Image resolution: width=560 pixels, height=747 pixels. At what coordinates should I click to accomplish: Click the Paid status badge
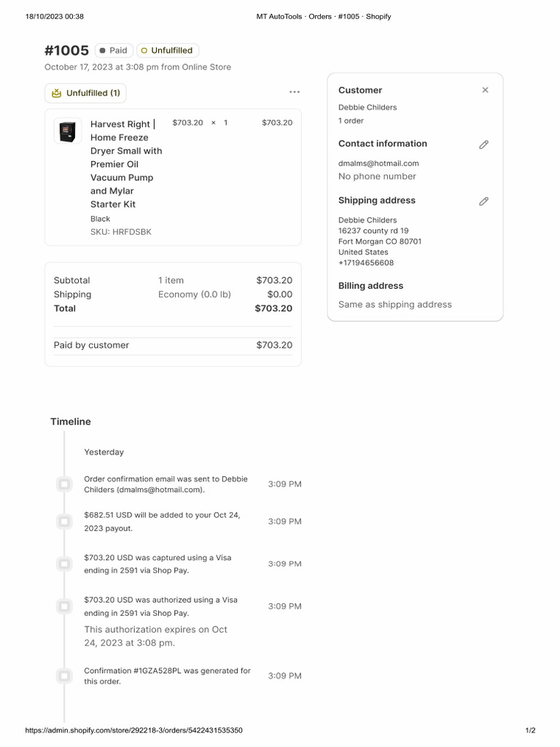tap(114, 50)
